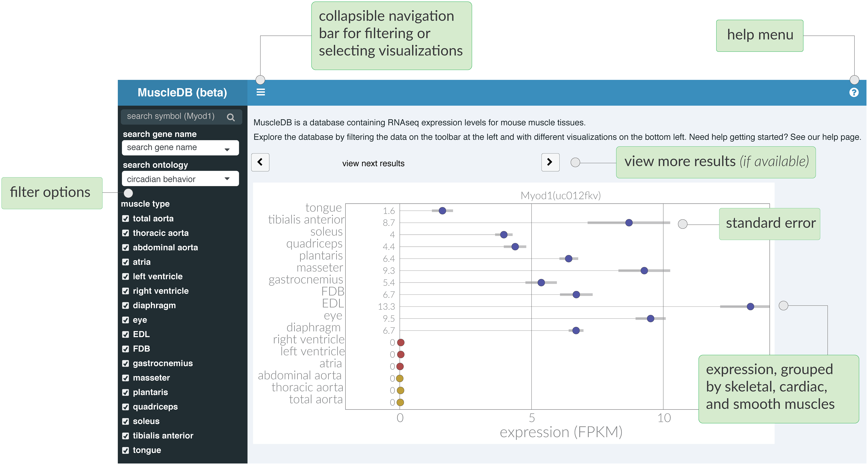Click the view next results label

(x=373, y=164)
